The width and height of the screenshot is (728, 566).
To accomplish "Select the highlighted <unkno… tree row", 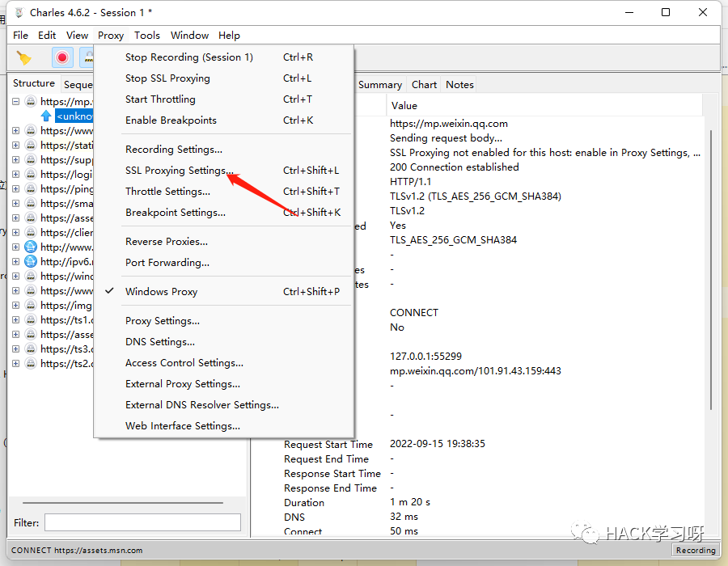I will click(x=74, y=116).
